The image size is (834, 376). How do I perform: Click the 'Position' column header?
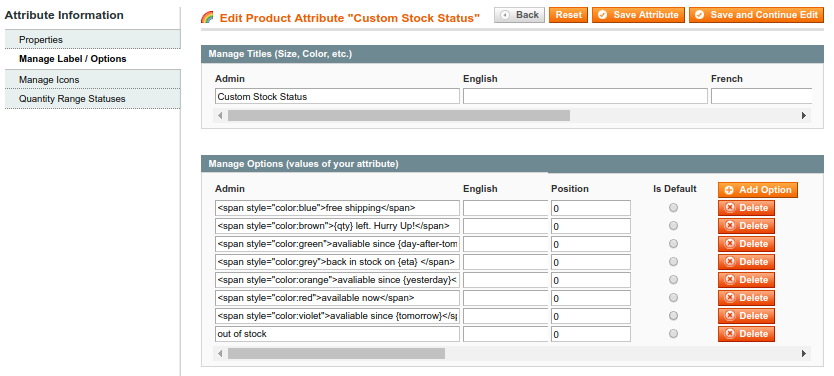click(x=570, y=189)
